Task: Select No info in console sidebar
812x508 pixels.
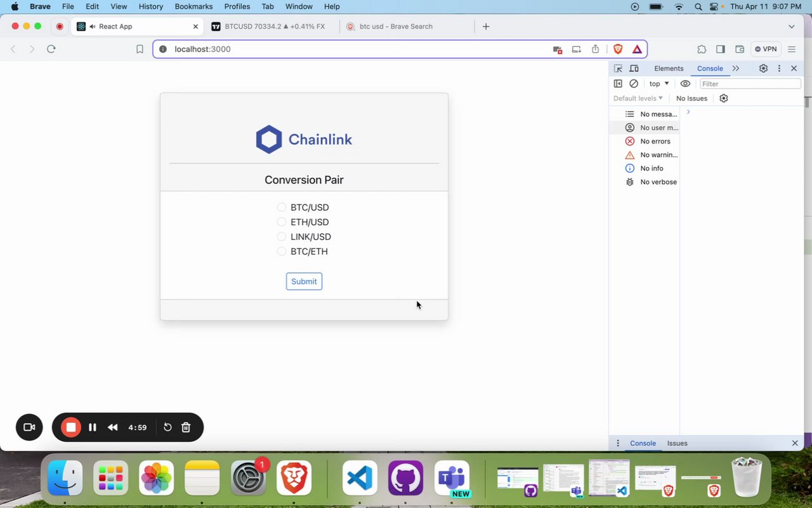Action: point(644,168)
